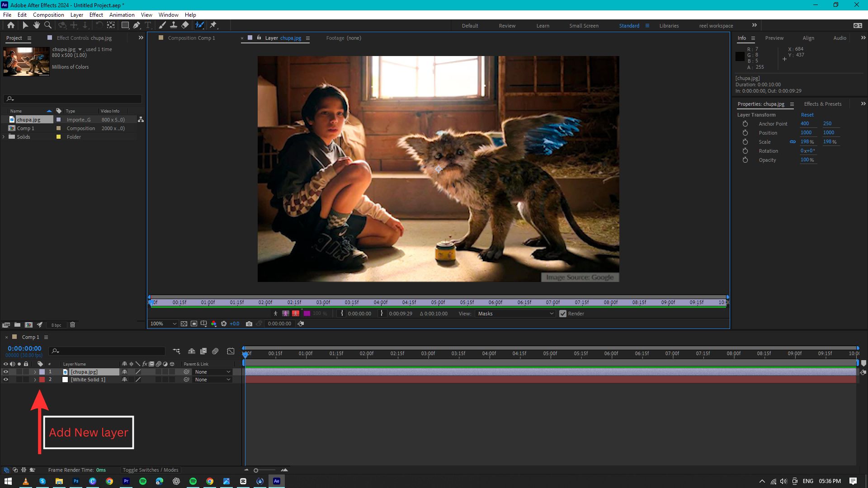Activate the Hand tool
This screenshot has width=868, height=488.
36,25
